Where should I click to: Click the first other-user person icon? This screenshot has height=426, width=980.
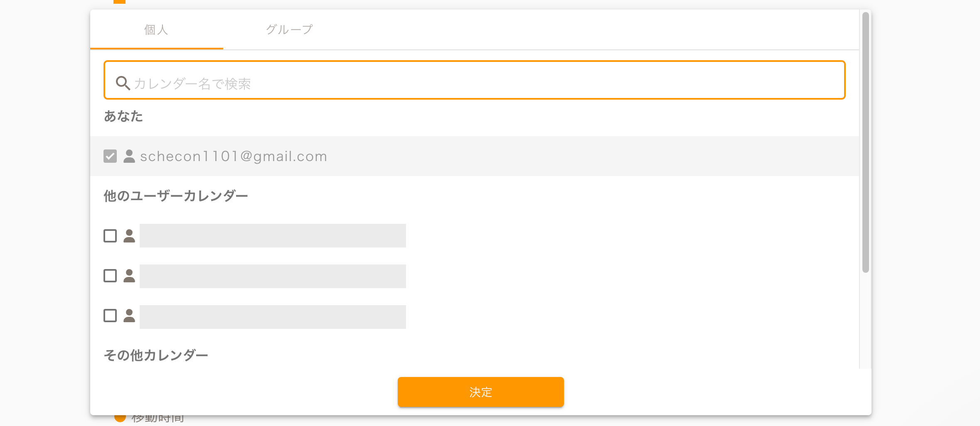coord(129,236)
